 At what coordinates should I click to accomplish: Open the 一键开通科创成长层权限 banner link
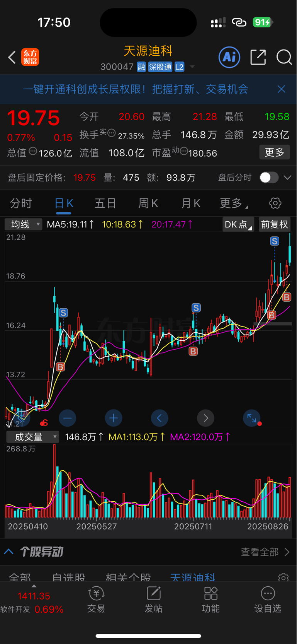(x=135, y=89)
